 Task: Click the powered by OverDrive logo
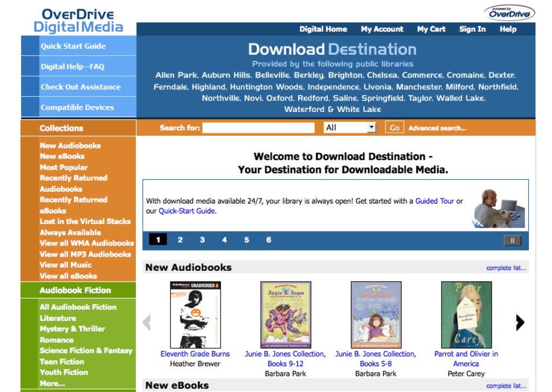(x=509, y=13)
